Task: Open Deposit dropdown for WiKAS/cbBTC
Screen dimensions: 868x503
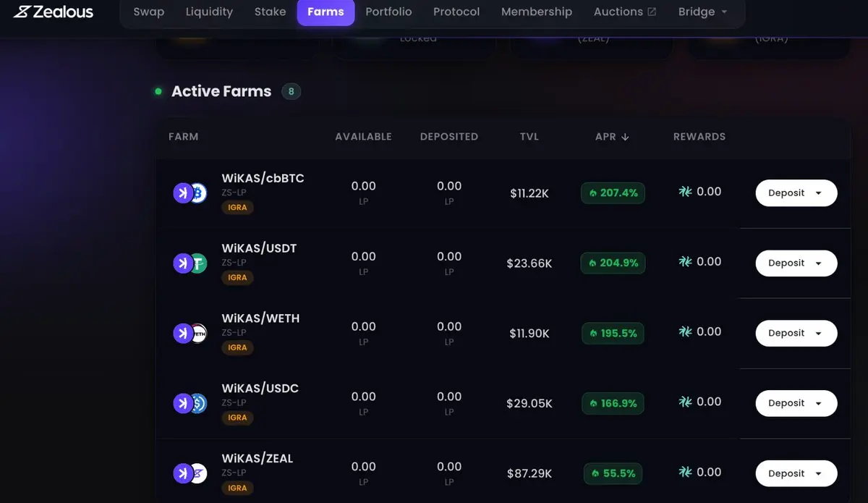Action: click(x=796, y=193)
